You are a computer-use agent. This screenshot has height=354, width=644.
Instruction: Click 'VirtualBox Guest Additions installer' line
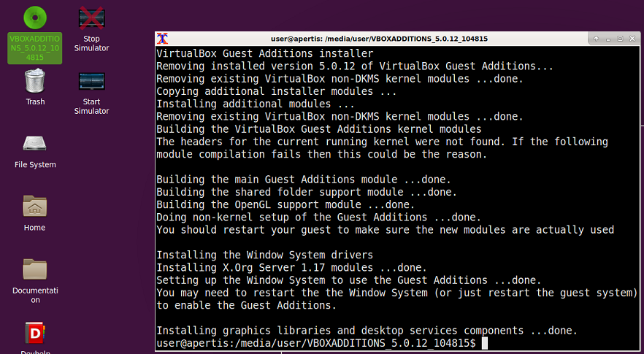pyautogui.click(x=265, y=53)
